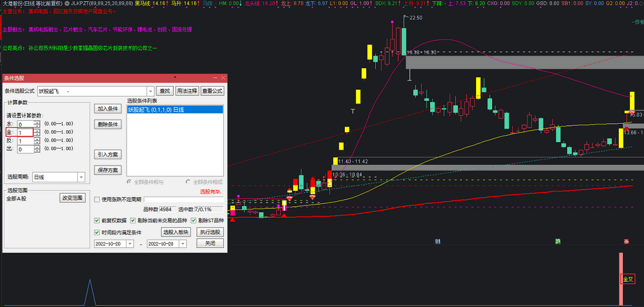This screenshot has width=644, height=307.
Task: Click the magenta dot above the 22.50 peak candle
Action: (x=392, y=21)
